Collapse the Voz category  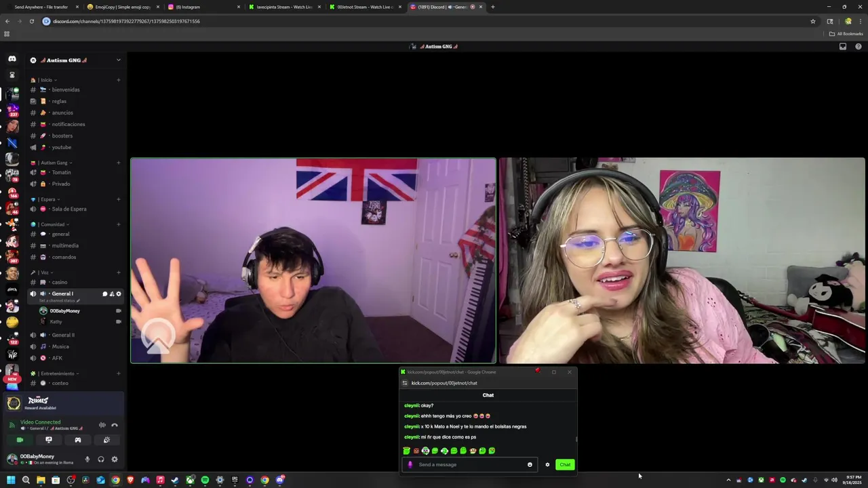pyautogui.click(x=42, y=272)
